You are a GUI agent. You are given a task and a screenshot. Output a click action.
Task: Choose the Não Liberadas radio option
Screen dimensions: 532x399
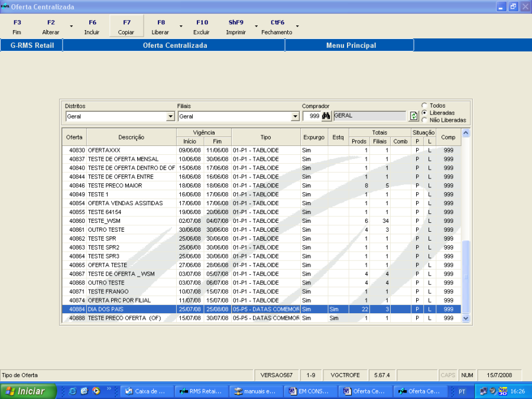pos(424,120)
